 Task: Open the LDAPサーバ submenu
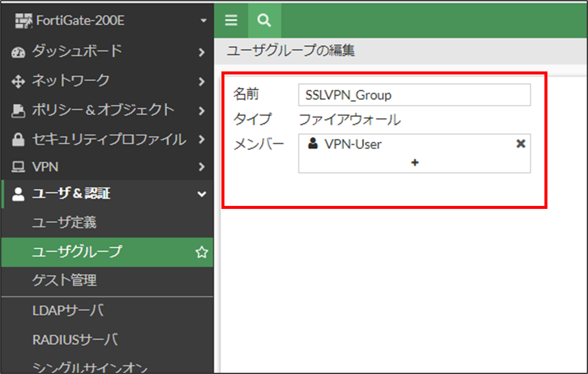coord(107,311)
